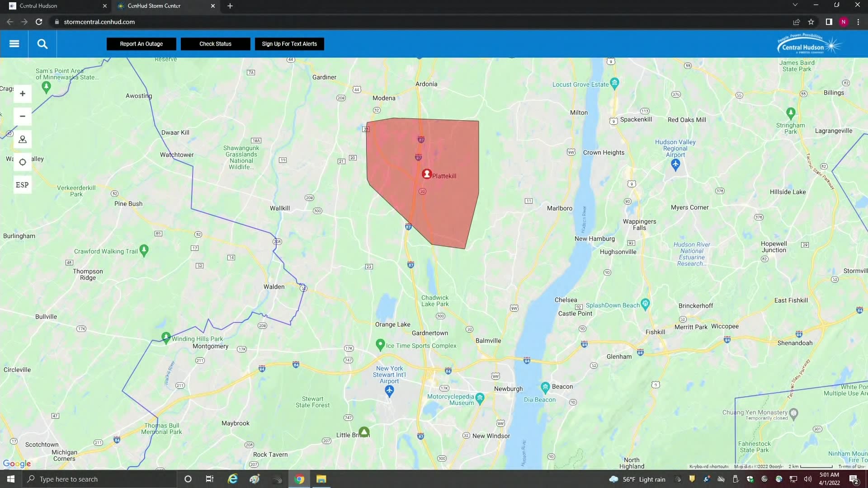Click the weather 56°F Light rain taskbar widget
Screen dimensions: 868x488
click(x=638, y=479)
